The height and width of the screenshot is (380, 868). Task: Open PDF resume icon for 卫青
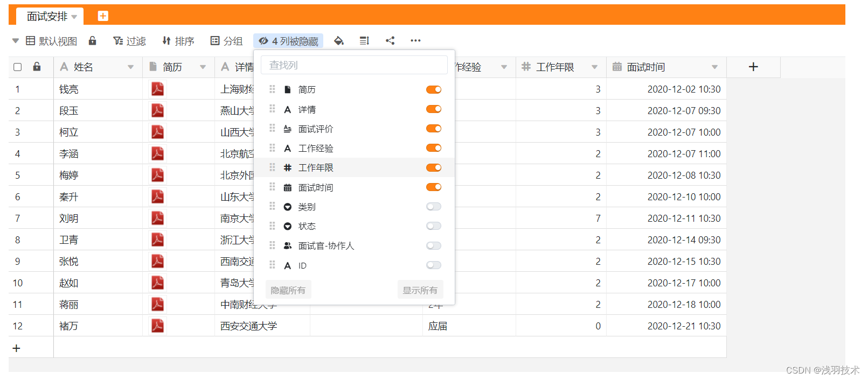pyautogui.click(x=157, y=240)
